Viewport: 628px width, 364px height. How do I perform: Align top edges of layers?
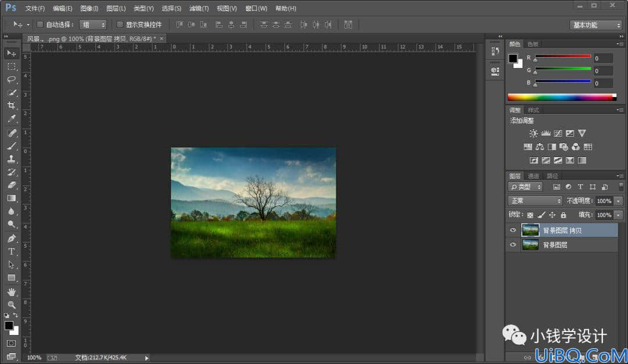tap(180, 25)
